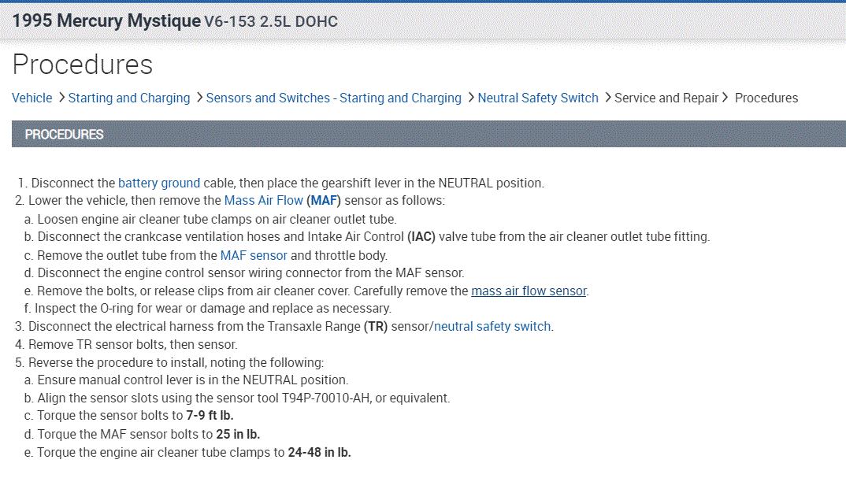Screen dimensions: 846x504
Task: Click chevron before Neutral Safety Switch breadcrumb
Action: [471, 98]
